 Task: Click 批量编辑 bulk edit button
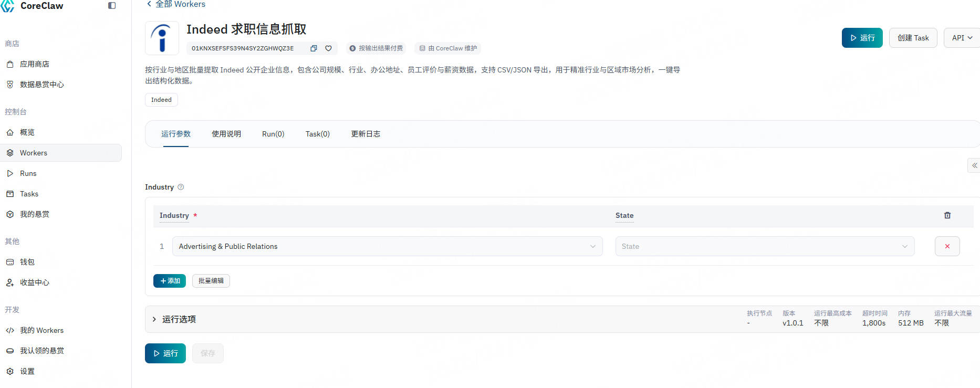pyautogui.click(x=211, y=281)
